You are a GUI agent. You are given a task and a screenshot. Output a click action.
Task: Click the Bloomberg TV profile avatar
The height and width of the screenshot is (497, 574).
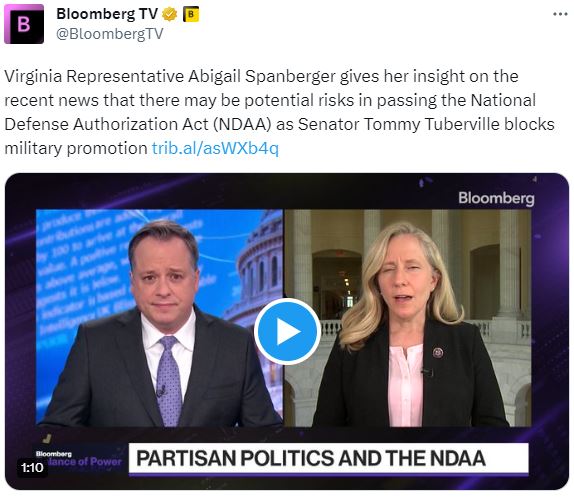24,24
